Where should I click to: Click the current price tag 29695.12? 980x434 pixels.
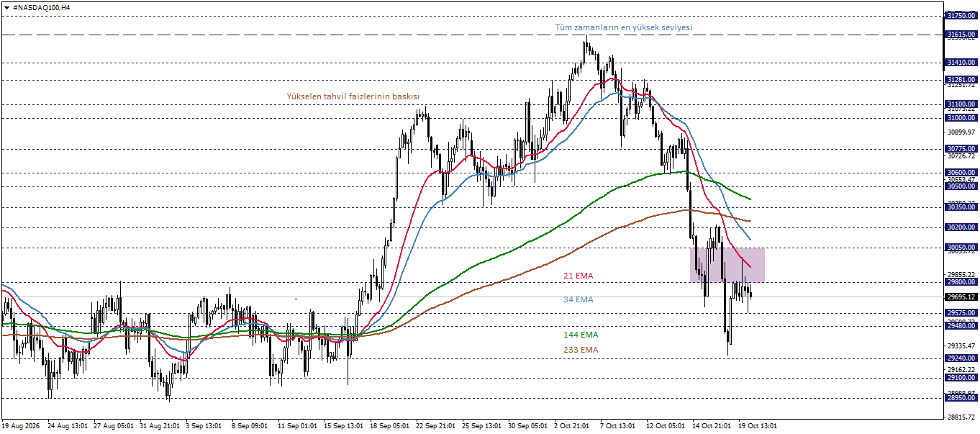(x=961, y=297)
